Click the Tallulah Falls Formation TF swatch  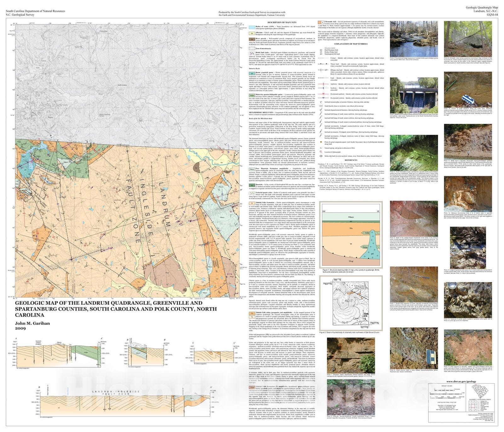[252, 204]
